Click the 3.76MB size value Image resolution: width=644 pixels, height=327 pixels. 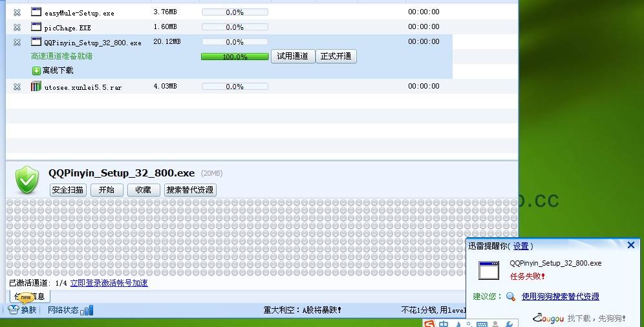165,12
